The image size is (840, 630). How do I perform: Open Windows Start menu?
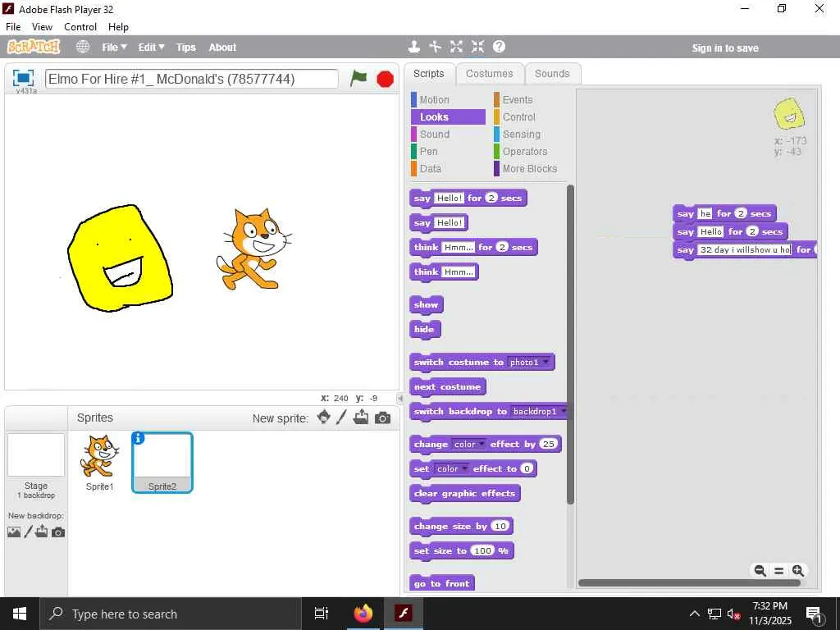pyautogui.click(x=20, y=614)
